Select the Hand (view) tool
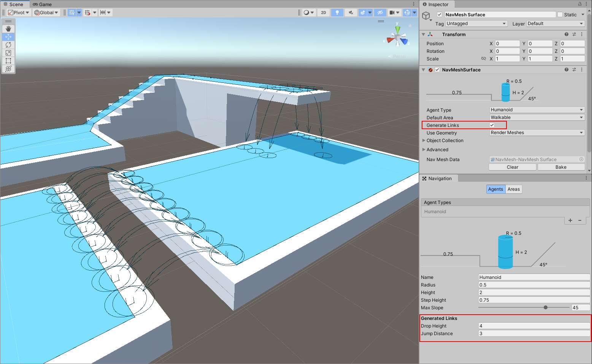The height and width of the screenshot is (364, 592). coord(8,29)
